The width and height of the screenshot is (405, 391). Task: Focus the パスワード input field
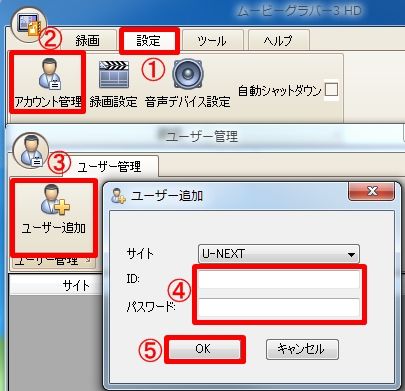click(279, 307)
